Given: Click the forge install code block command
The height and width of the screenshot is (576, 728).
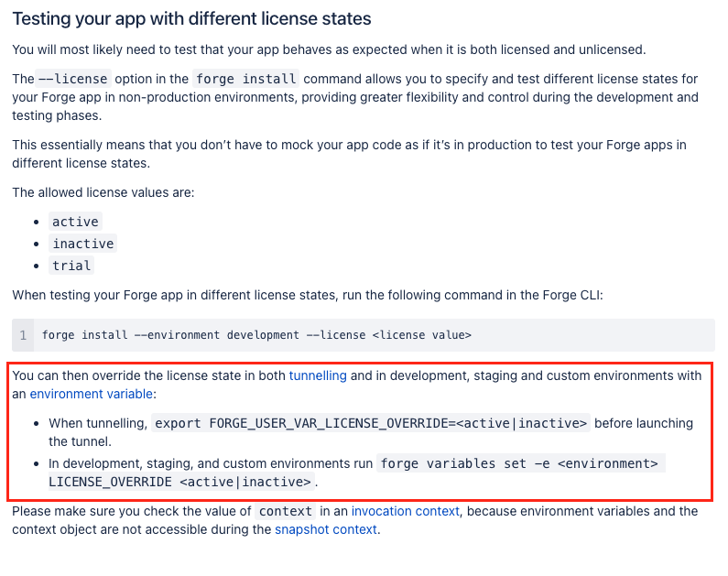Looking at the screenshot, I should click(256, 335).
